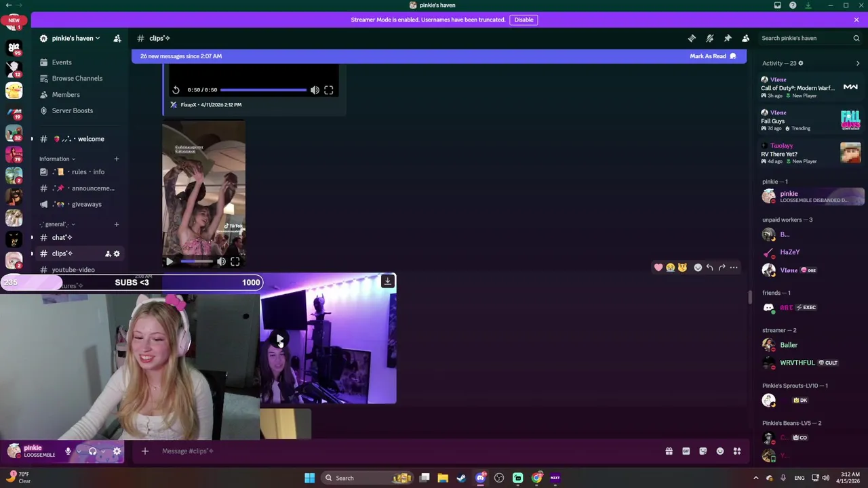Toggle channel notification settings bell icon

pos(710,38)
